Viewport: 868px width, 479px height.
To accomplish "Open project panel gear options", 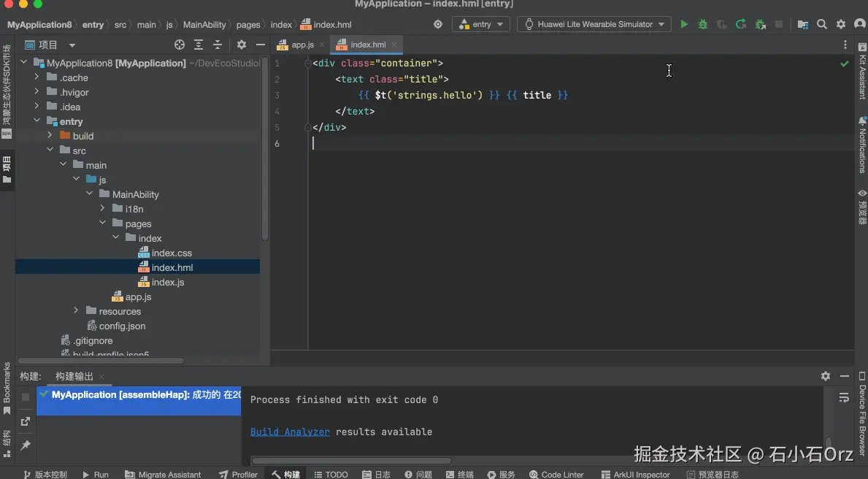I will (242, 45).
